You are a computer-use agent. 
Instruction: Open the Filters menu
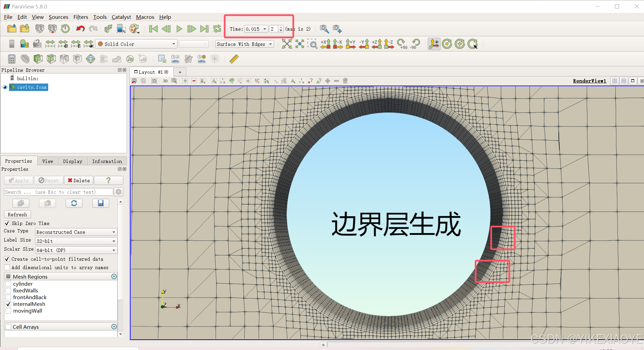[80, 17]
